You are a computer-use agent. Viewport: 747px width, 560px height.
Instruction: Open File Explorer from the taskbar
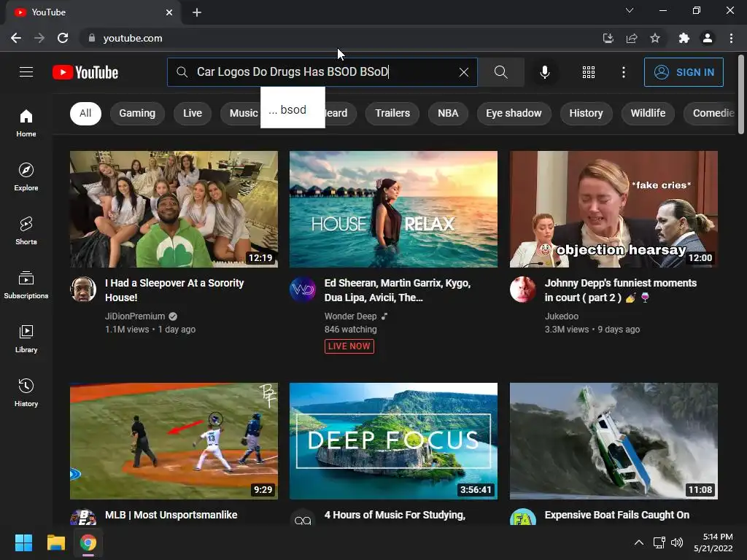click(x=55, y=542)
